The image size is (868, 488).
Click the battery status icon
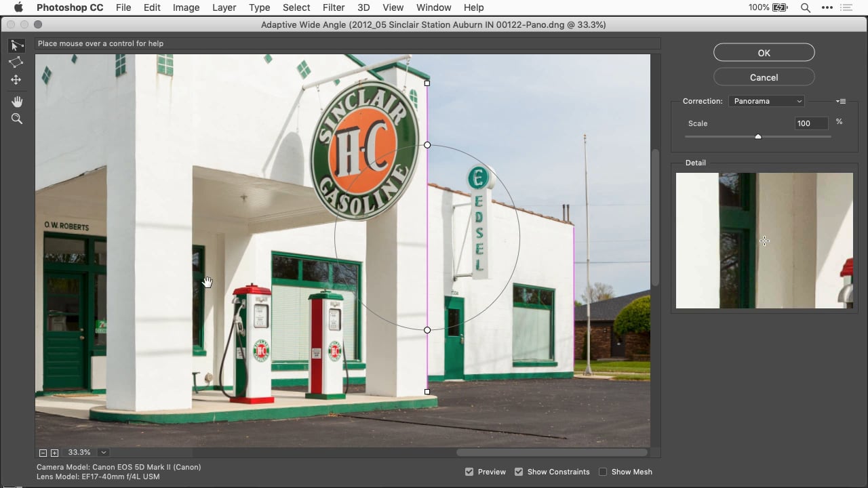click(780, 7)
